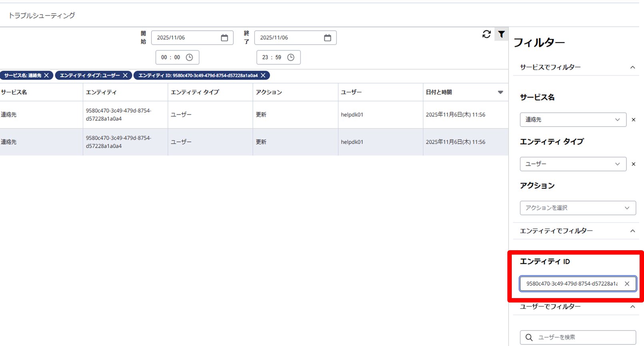Open the エンティティ タイプ dropdown
The width and height of the screenshot is (644, 346).
click(x=572, y=164)
